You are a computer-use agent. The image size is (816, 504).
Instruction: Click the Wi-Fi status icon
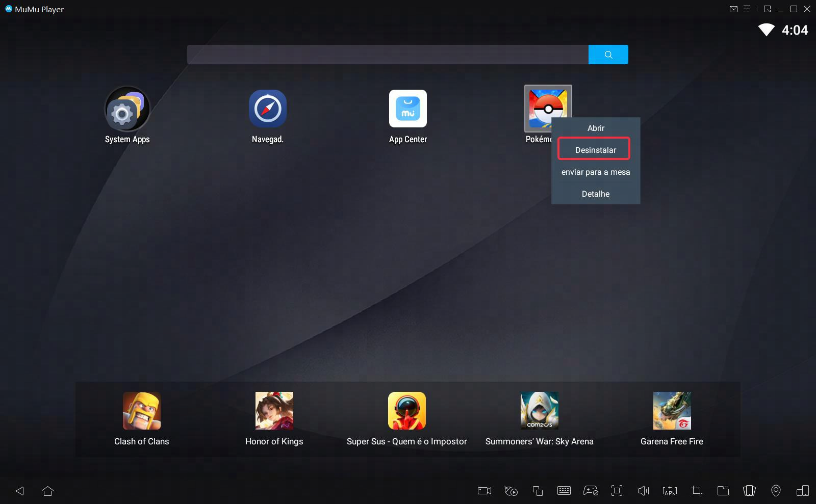click(x=766, y=30)
